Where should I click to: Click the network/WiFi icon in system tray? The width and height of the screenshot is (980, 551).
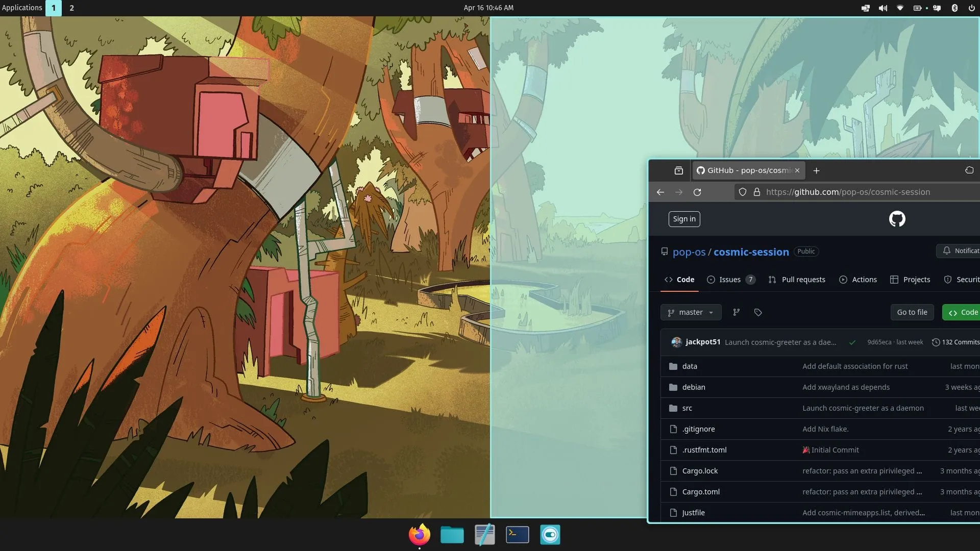coord(900,8)
